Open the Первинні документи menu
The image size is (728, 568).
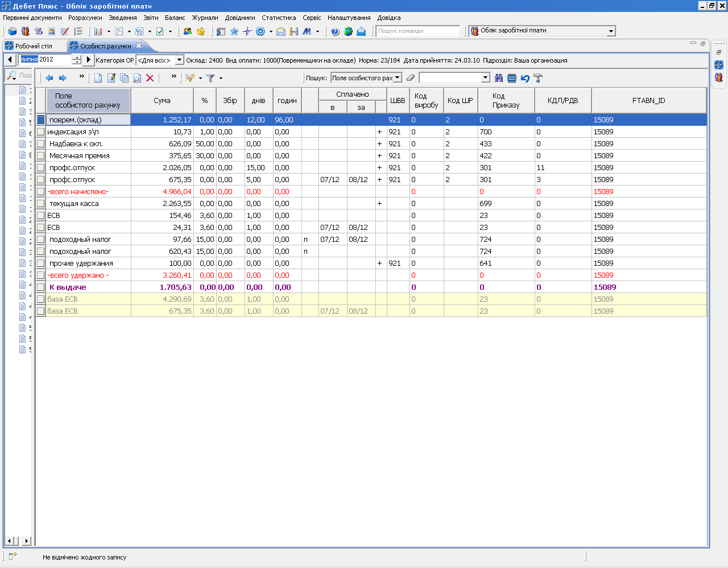[32, 18]
